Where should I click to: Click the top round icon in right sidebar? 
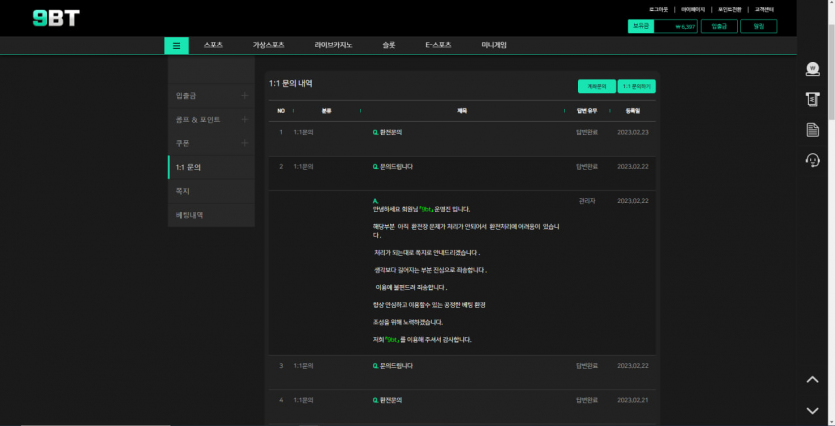(812, 69)
